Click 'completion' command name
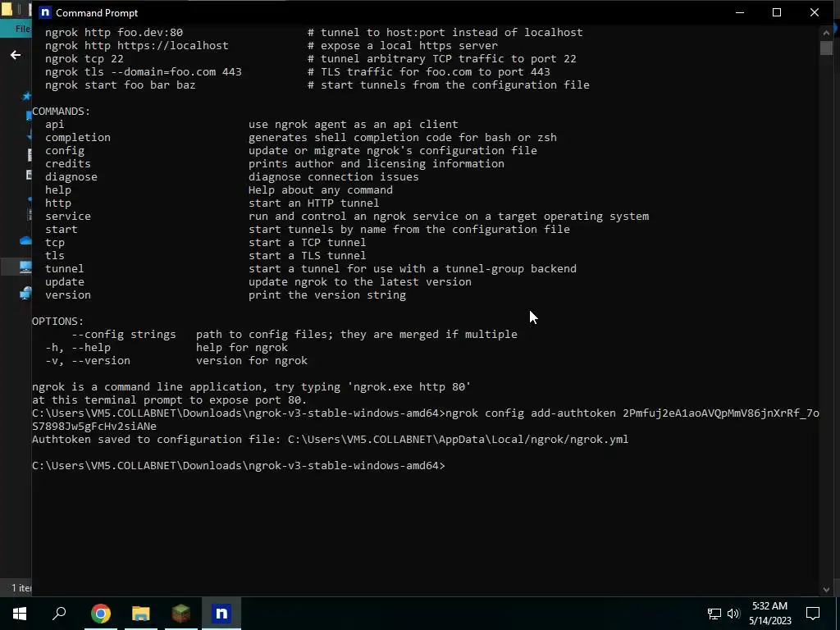Viewport: 840px width, 630px height. point(78,138)
